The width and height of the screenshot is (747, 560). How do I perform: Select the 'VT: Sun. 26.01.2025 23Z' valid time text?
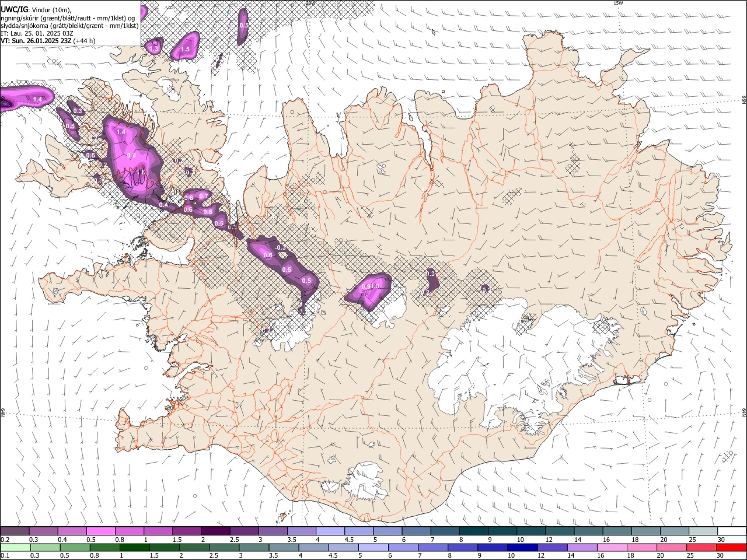pos(36,41)
